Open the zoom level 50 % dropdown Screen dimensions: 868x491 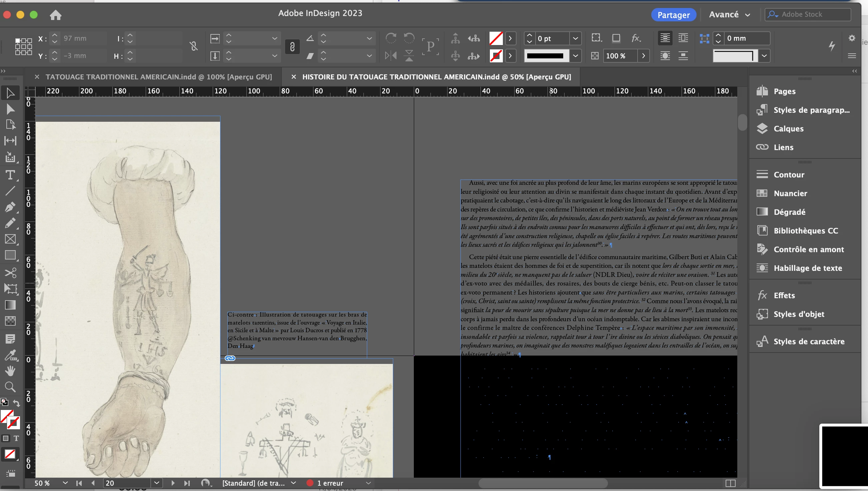point(65,483)
